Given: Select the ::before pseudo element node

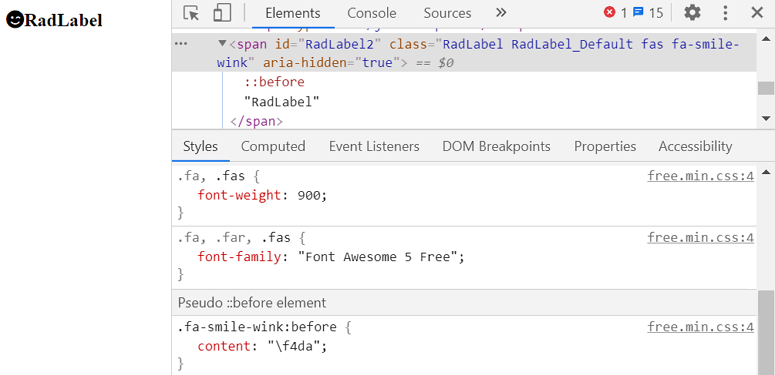Looking at the screenshot, I should pyautogui.click(x=275, y=82).
